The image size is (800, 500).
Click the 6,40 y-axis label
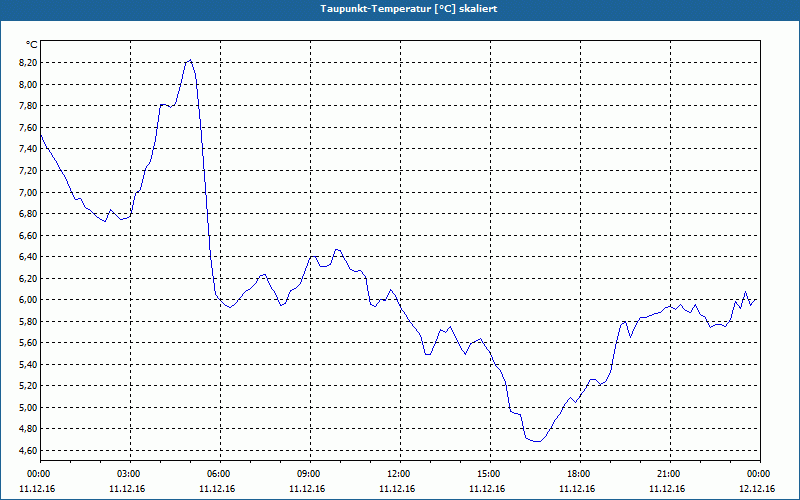[x=28, y=257]
